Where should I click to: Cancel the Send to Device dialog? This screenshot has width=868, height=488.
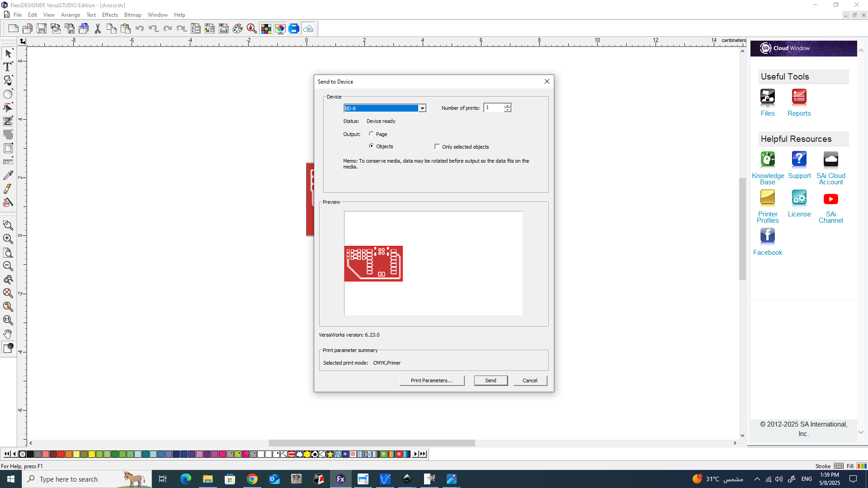530,380
